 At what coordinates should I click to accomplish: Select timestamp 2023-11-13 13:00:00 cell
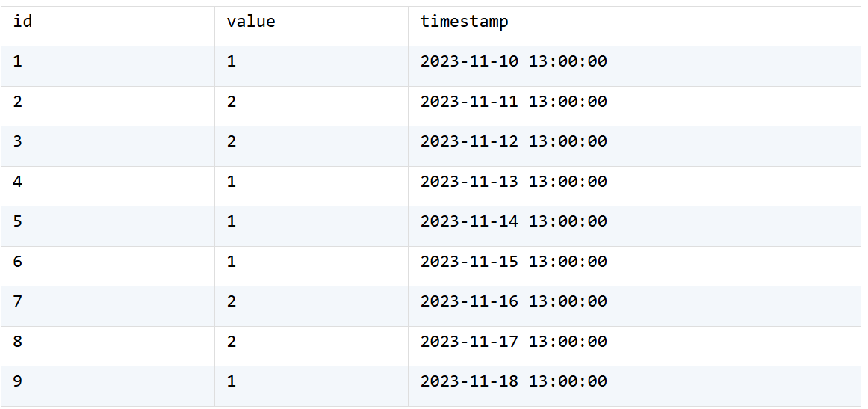pos(634,186)
